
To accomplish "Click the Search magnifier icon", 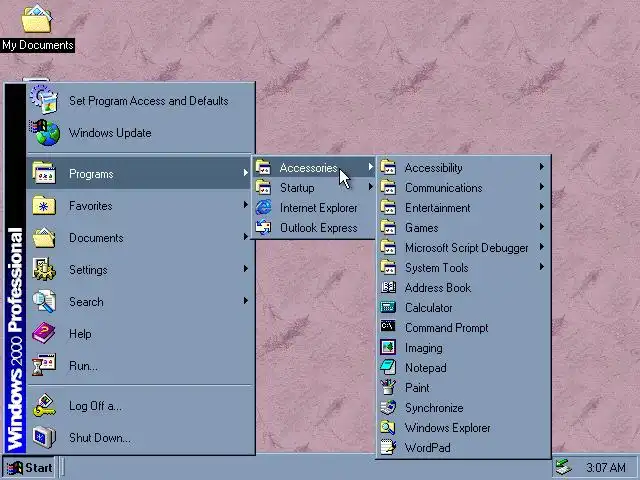I will click(44, 301).
